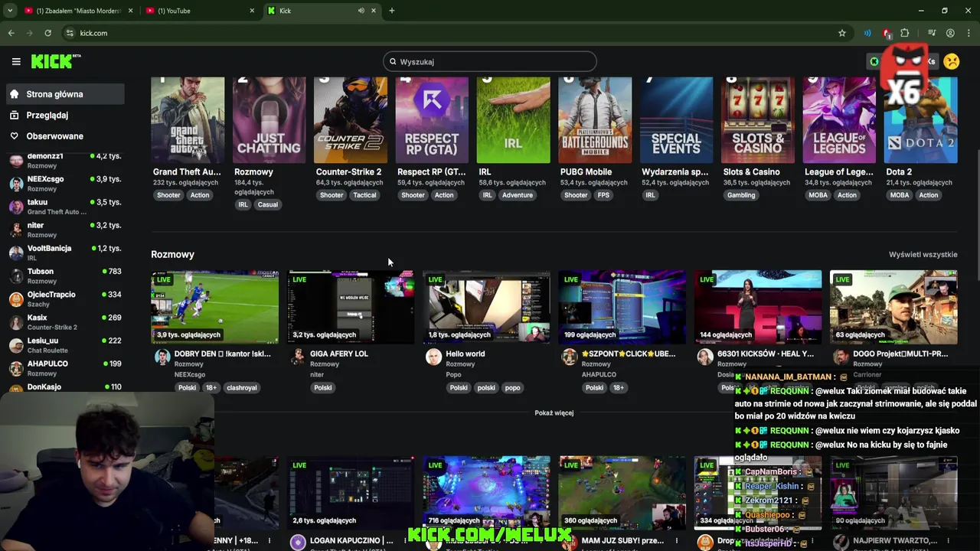This screenshot has width=980, height=551.
Task: Open DOGO Projekt stream thumbnail
Action: tap(893, 307)
